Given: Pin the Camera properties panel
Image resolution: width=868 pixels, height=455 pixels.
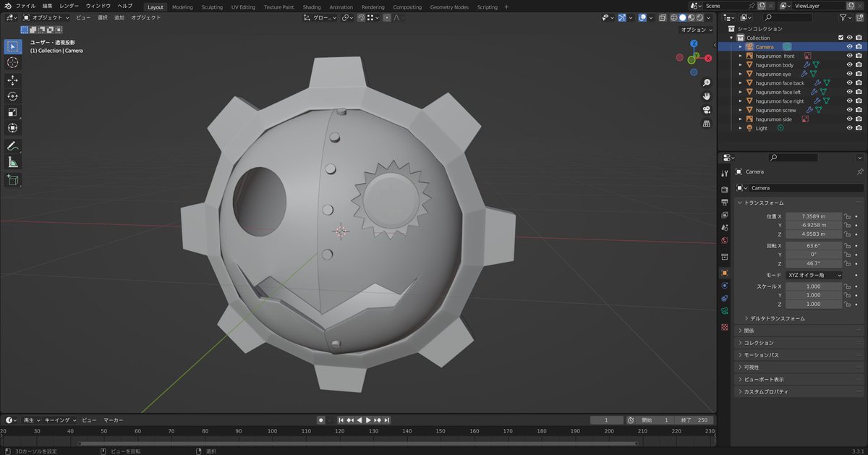Looking at the screenshot, I should point(859,172).
